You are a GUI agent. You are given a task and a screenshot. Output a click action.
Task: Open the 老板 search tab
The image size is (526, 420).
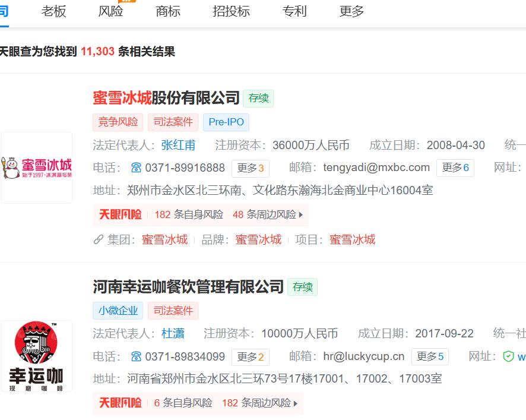coord(53,11)
